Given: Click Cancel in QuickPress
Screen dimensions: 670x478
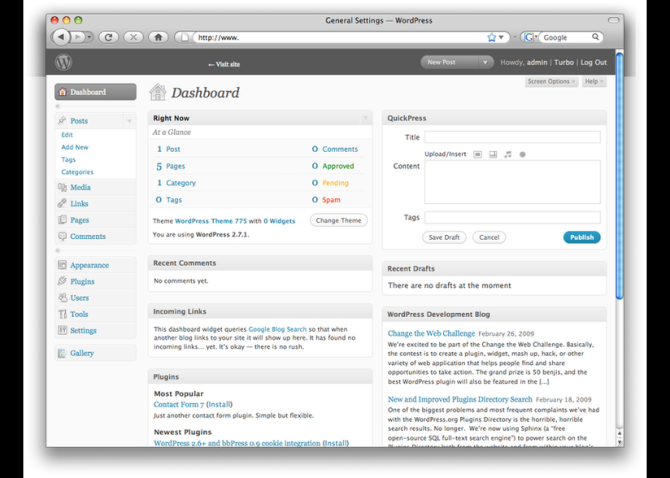Looking at the screenshot, I should click(x=489, y=238).
